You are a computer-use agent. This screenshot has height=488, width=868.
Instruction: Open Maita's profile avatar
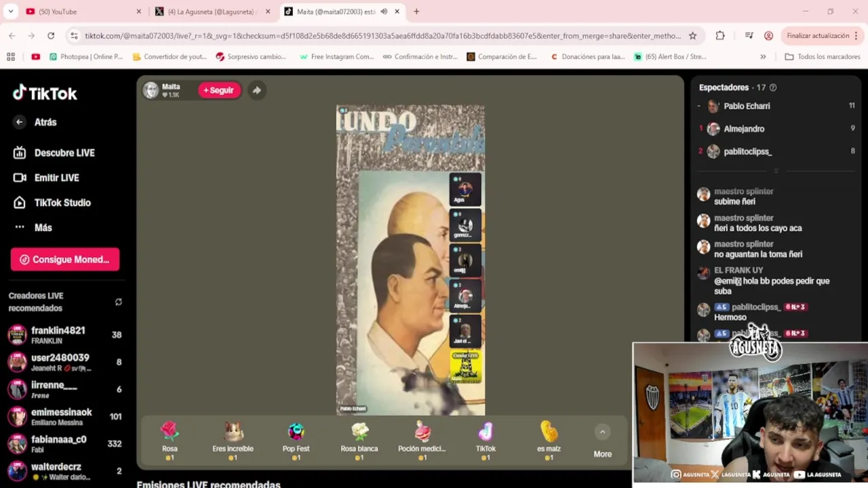151,90
